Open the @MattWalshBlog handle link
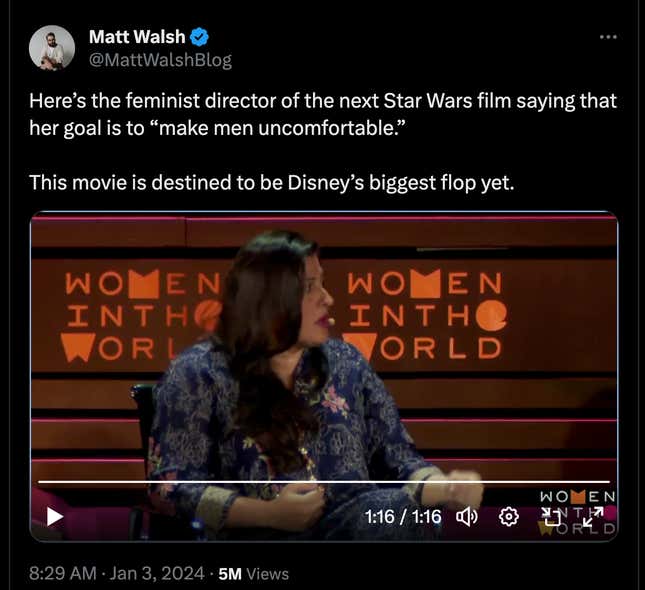 [x=160, y=60]
